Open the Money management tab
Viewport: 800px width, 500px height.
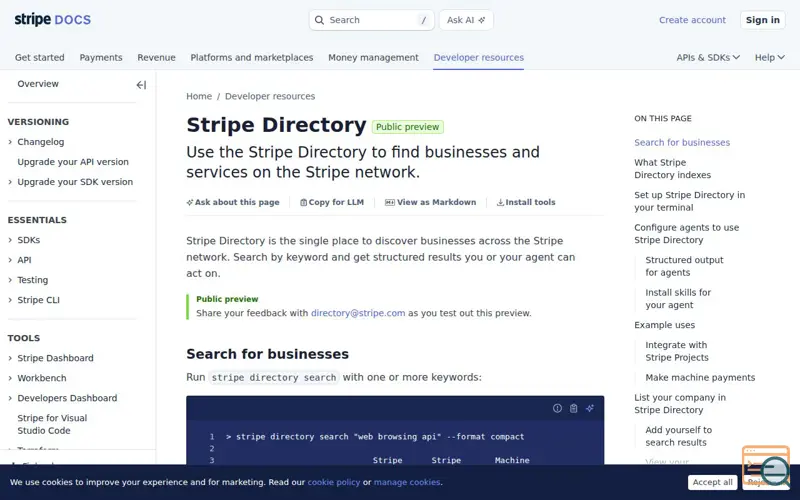[x=373, y=58]
